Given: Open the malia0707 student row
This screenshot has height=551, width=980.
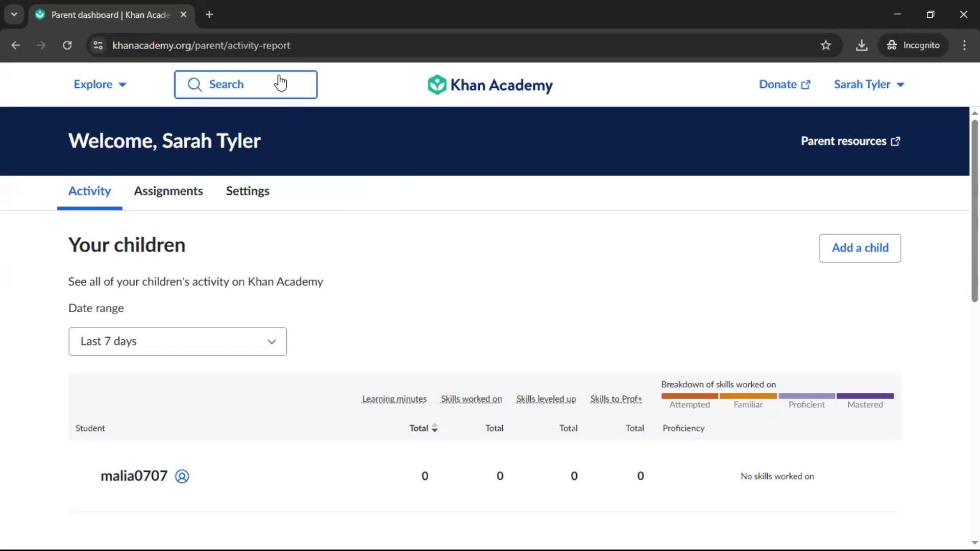Looking at the screenshot, I should (x=134, y=476).
